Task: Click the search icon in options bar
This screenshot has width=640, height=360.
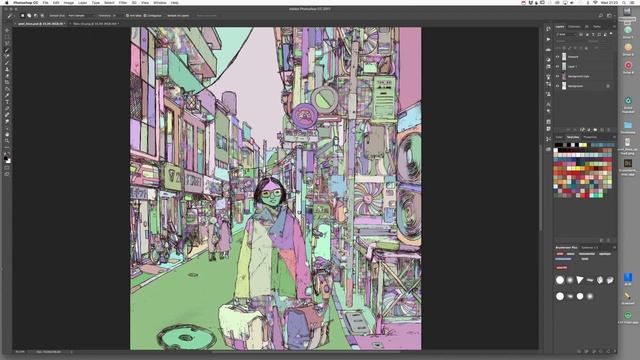Action: click(601, 16)
